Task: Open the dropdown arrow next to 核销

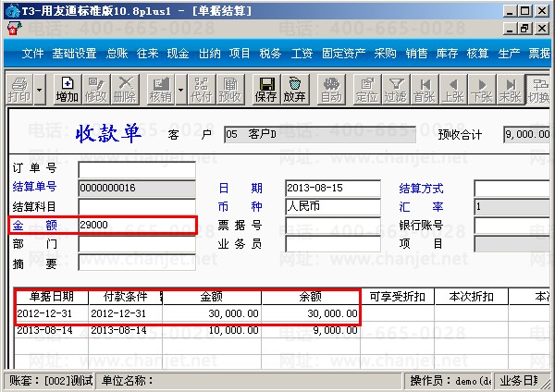Action: click(181, 90)
